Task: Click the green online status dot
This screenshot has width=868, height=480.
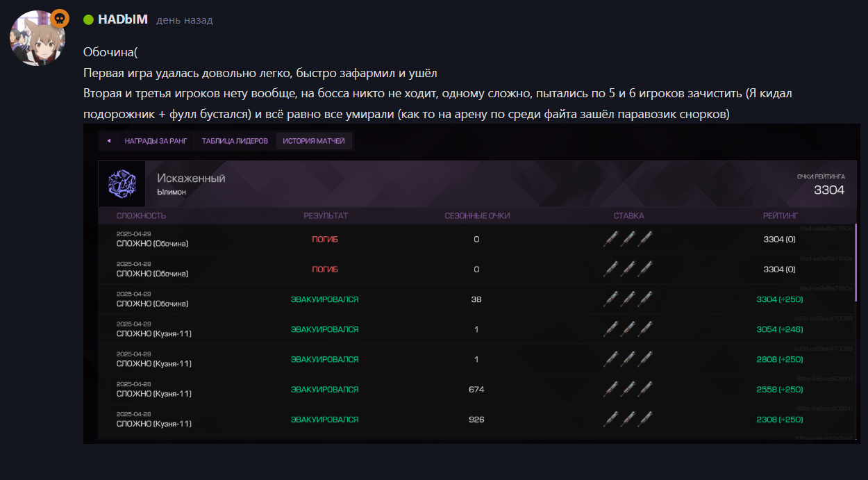Action: point(88,19)
